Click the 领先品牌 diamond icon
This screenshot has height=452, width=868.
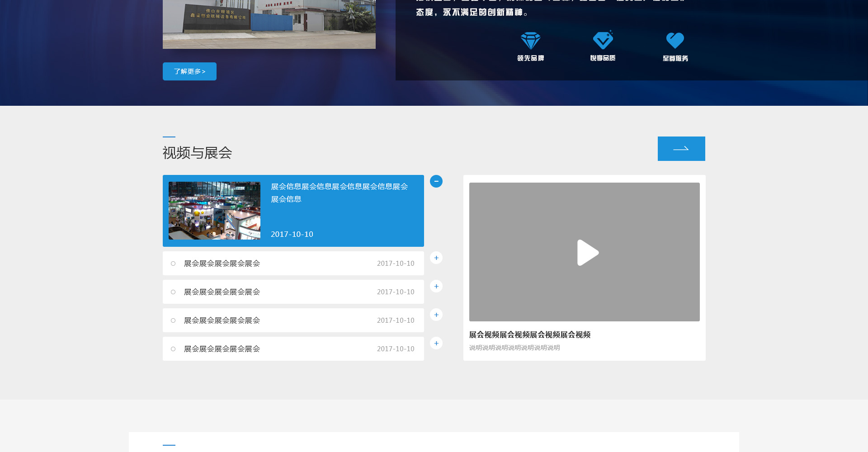[530, 41]
